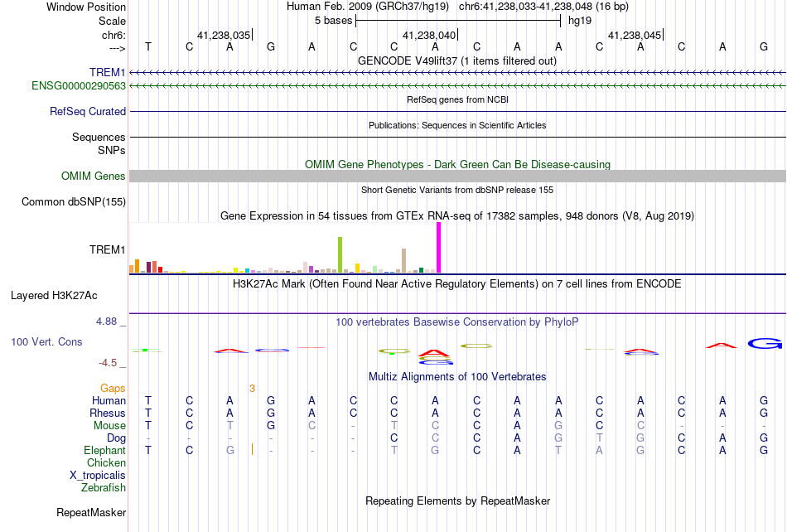Click the hg19 label beside scale bar
This screenshot has width=787, height=532.
580,21
